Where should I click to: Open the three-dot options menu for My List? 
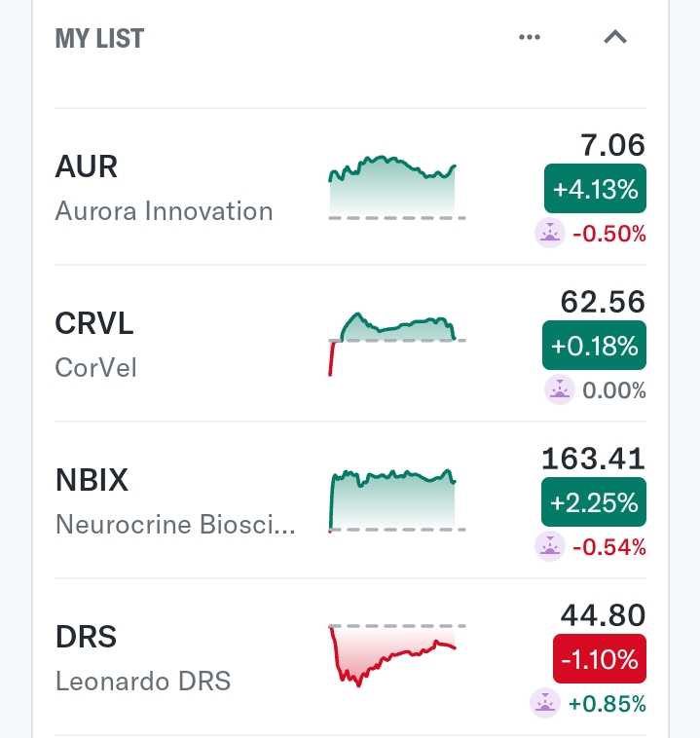click(x=529, y=37)
